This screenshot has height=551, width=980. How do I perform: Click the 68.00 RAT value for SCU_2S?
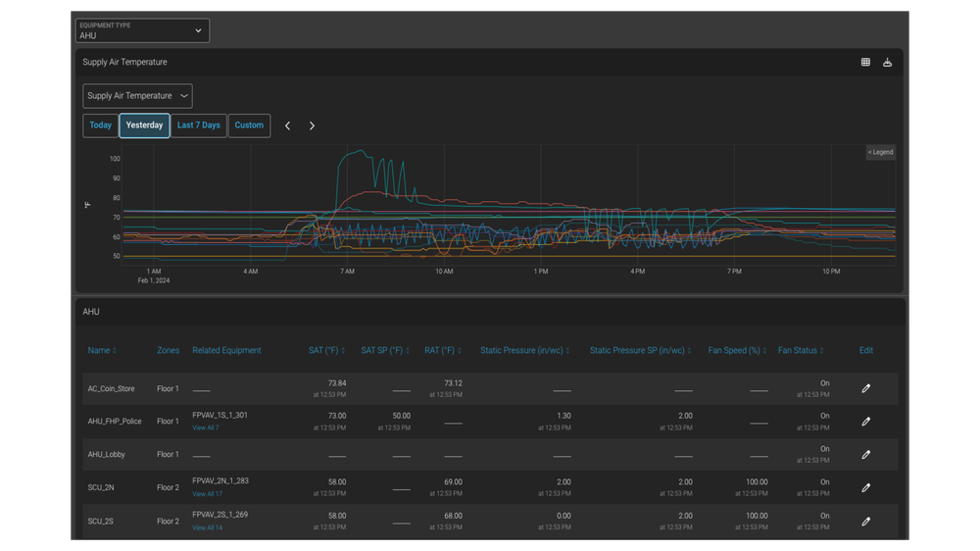(x=453, y=516)
